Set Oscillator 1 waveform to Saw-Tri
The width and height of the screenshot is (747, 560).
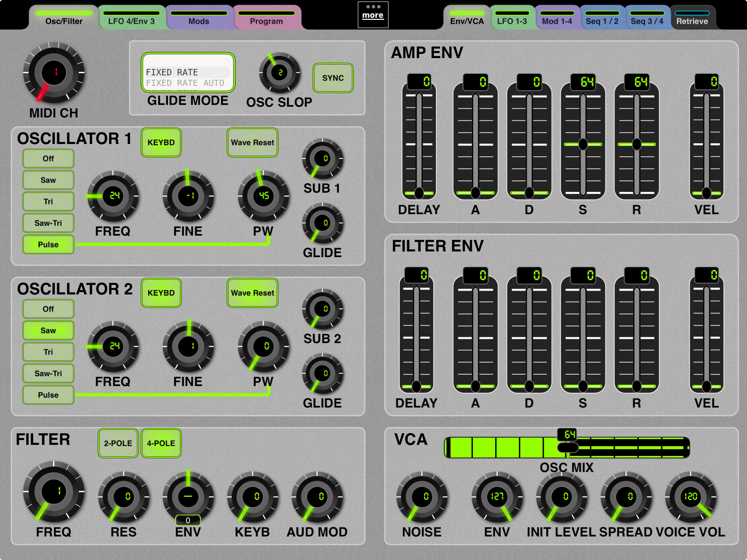tap(48, 223)
